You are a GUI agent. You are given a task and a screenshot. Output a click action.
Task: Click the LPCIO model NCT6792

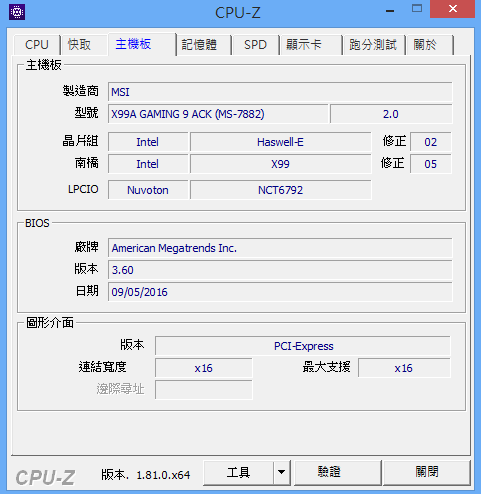(x=280, y=190)
